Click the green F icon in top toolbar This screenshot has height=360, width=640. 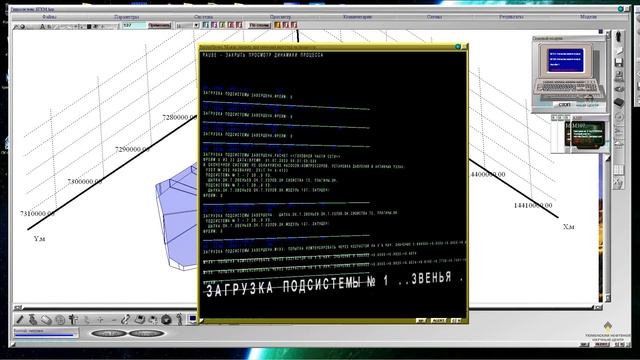[x=222, y=25]
